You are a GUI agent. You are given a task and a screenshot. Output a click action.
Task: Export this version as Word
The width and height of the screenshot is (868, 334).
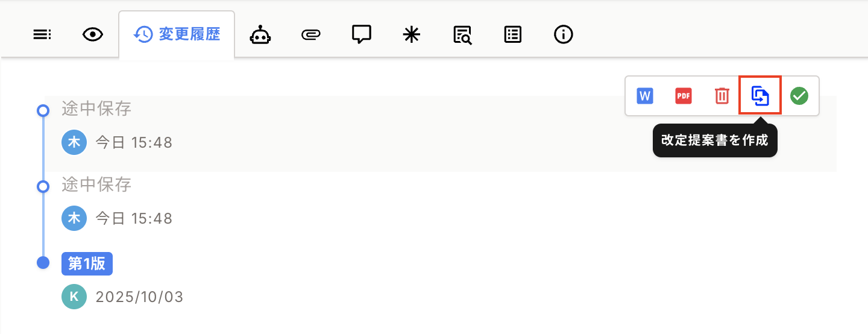pos(645,95)
